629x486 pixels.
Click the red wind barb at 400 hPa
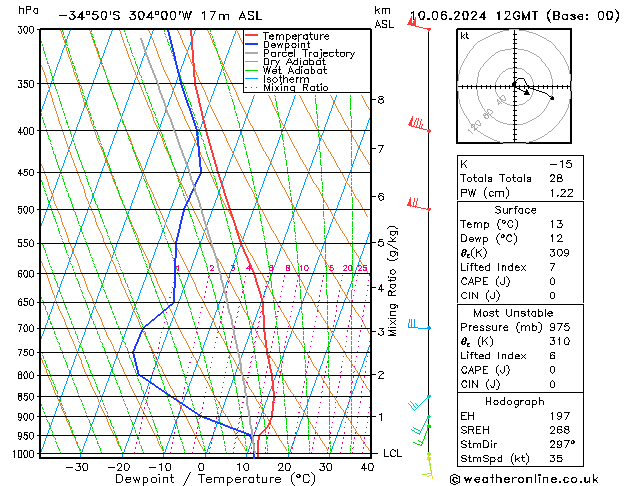pyautogui.click(x=419, y=124)
